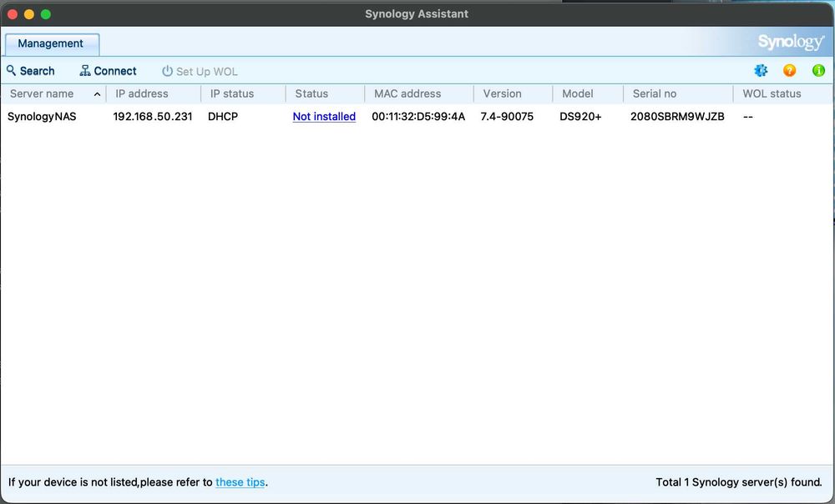Click Total 1 Synology server(s) found text
The height and width of the screenshot is (504, 835).
click(x=739, y=482)
